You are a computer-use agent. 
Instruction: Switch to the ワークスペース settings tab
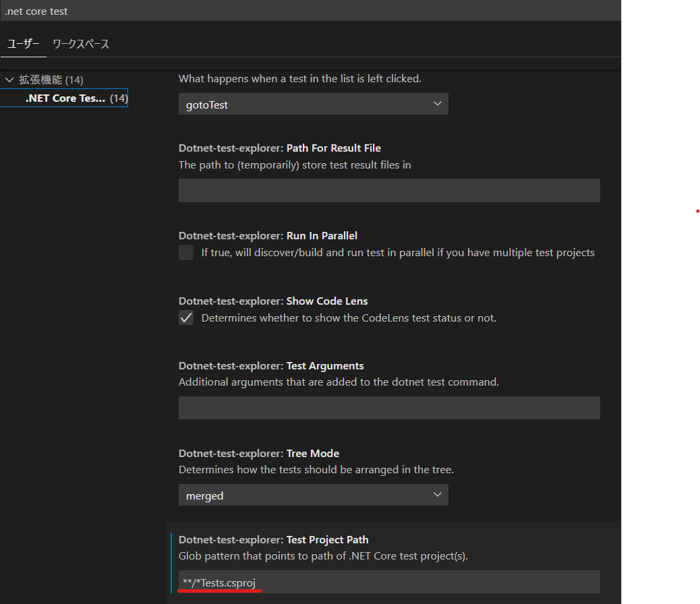point(81,44)
